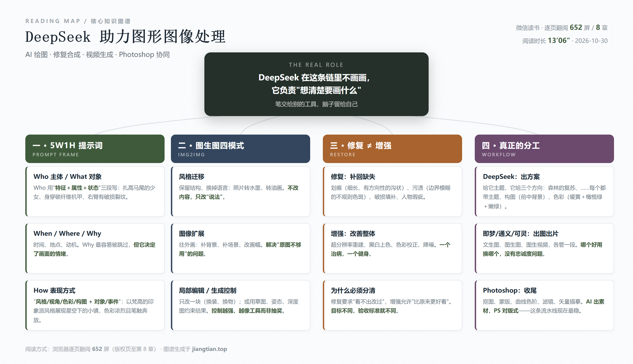Click bold '哪个好用换哪个，没有忠诚度问题'
This screenshot has height=364, width=633.
pyautogui.click(x=542, y=249)
